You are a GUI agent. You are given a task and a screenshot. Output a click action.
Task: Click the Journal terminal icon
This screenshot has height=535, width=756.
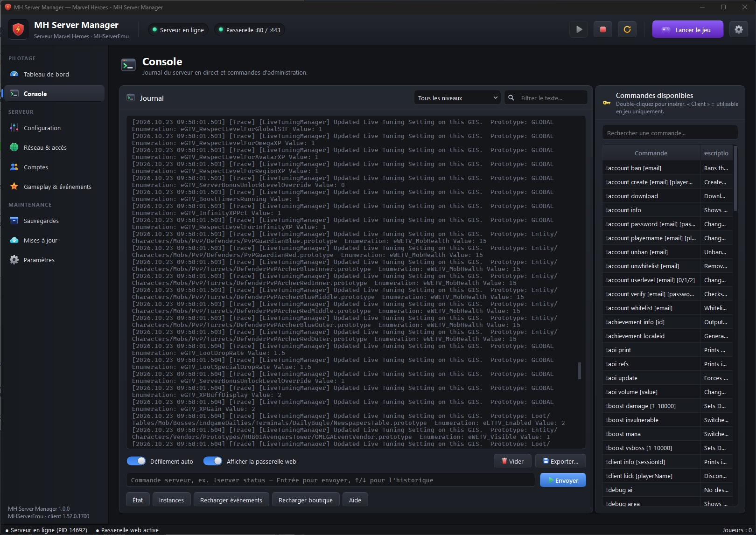coord(131,98)
